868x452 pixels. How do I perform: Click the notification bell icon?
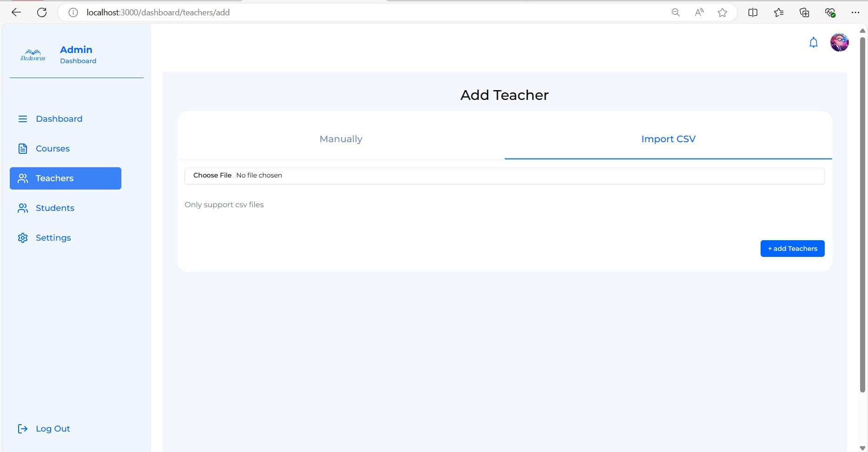coord(813,43)
